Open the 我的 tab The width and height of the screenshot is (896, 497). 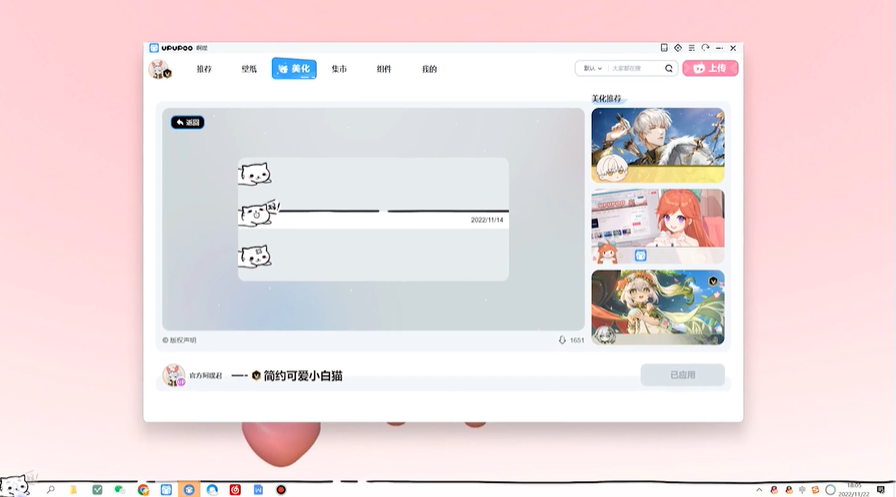coord(429,69)
